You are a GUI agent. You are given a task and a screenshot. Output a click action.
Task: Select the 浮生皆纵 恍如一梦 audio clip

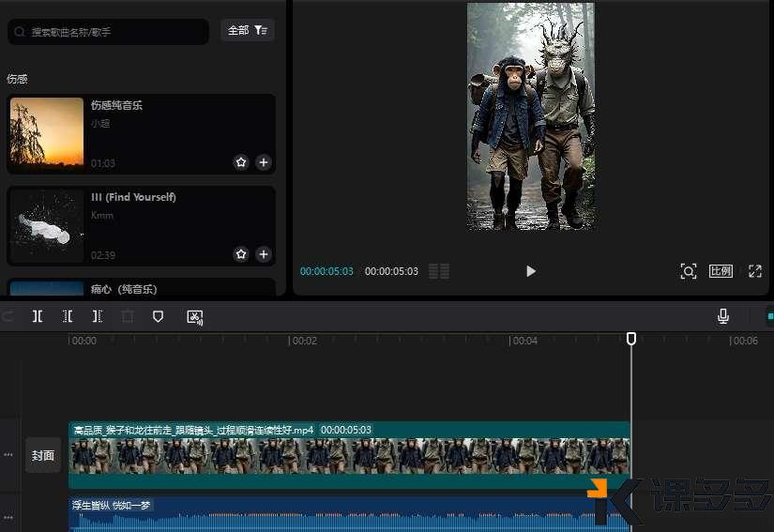click(x=350, y=514)
